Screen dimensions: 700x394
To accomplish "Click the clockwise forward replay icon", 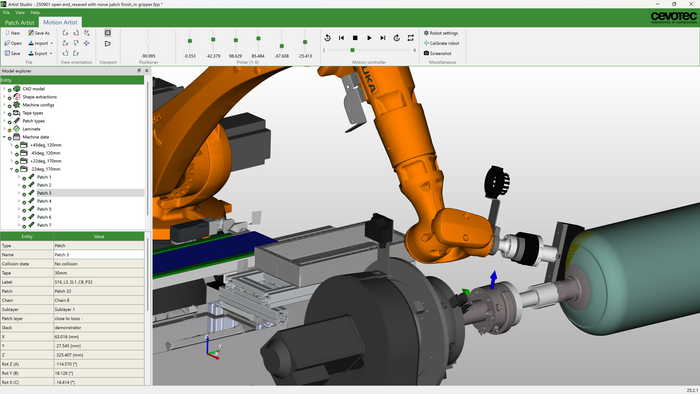I will coord(396,38).
